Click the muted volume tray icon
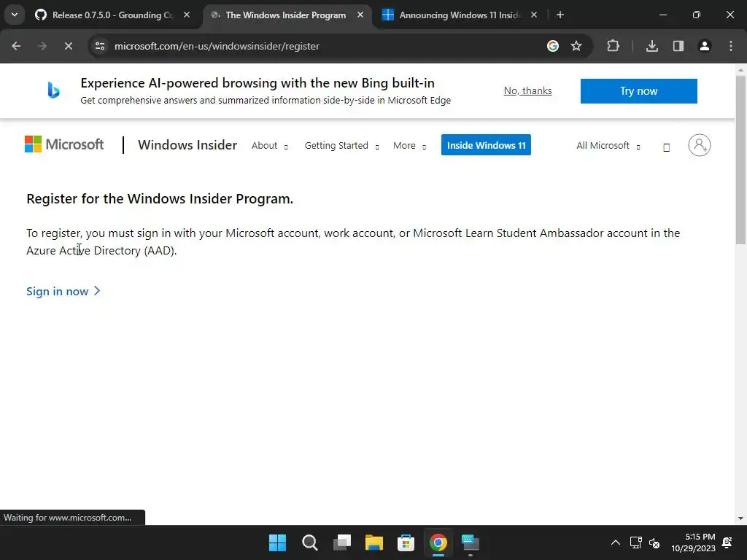The image size is (747, 560). pyautogui.click(x=654, y=542)
